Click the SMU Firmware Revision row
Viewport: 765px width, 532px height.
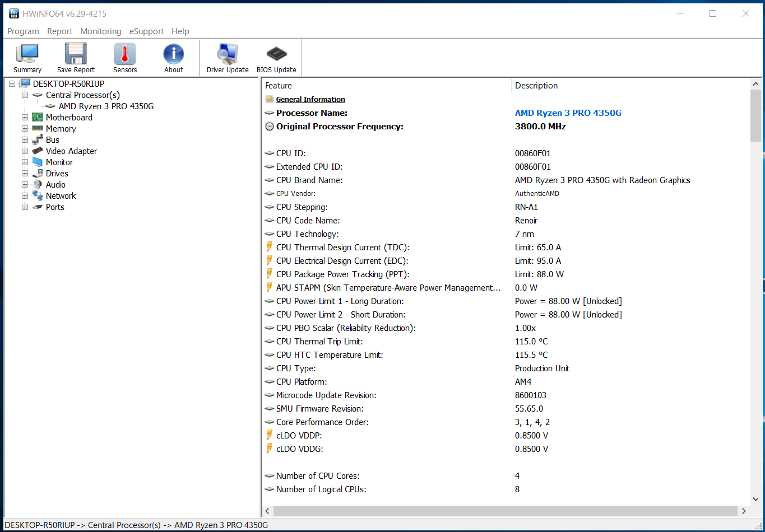(x=506, y=408)
